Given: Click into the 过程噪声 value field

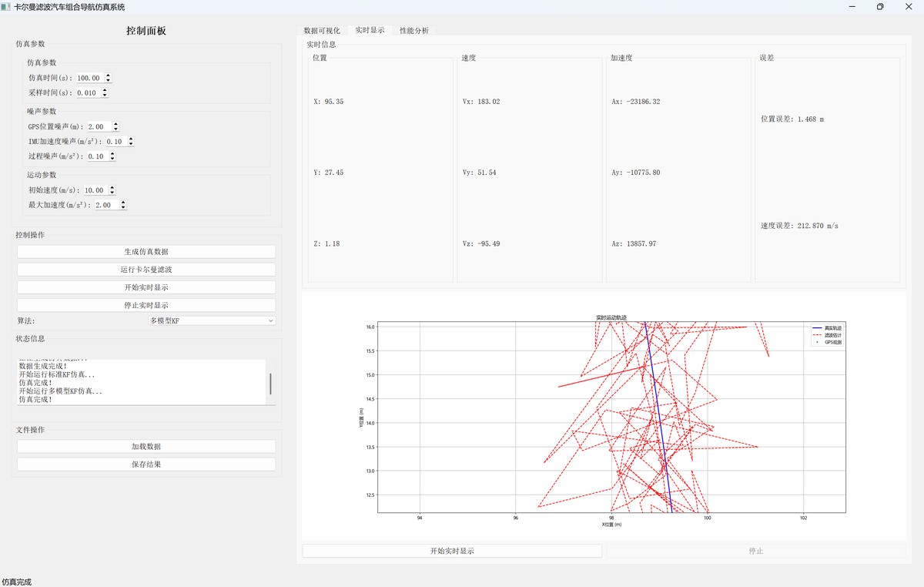Looking at the screenshot, I should (x=96, y=156).
